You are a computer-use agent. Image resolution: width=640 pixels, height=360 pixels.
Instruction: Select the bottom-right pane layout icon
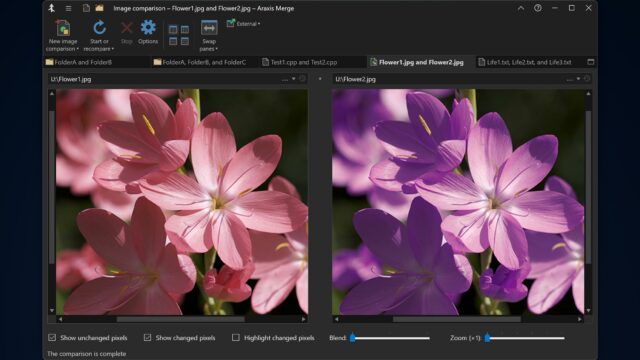(x=185, y=41)
